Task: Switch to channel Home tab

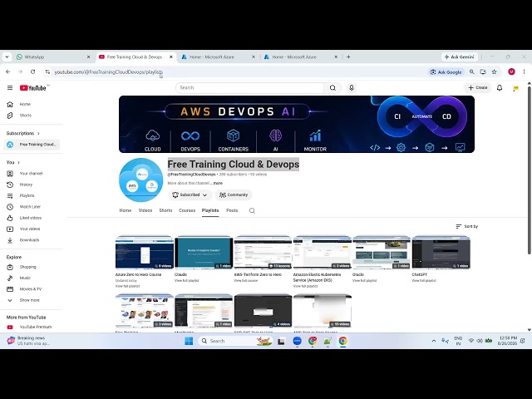Action: coord(126,210)
